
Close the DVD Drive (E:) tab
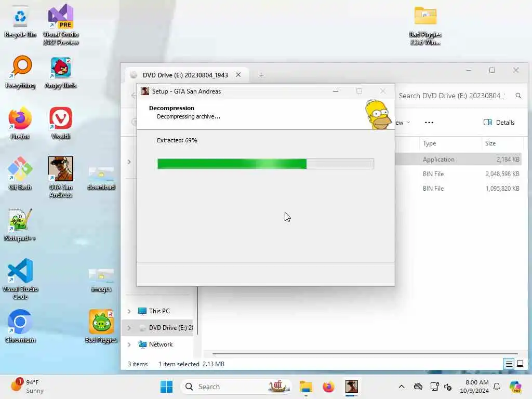tap(238, 75)
